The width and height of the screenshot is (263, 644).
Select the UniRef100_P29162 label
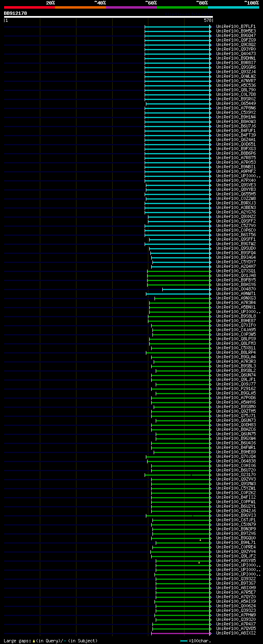[x=236, y=388]
